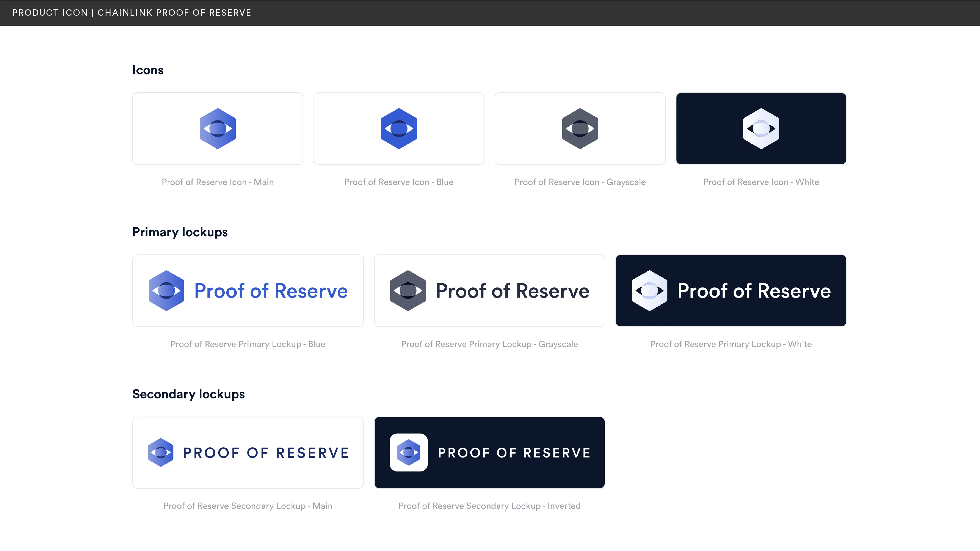
Task: Click the hexagon icon in Secondary Lockup - Main
Action: coord(161,452)
